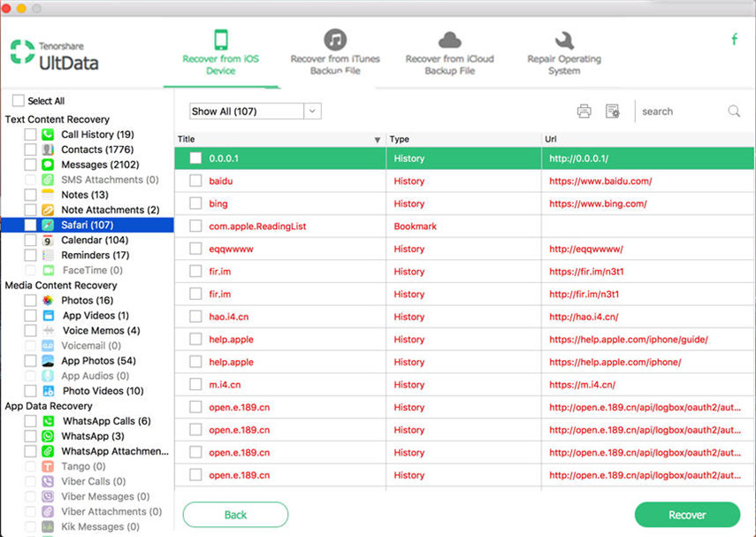Click the https://www.baidu.com/ url cell
This screenshot has height=537, width=756.
tap(600, 181)
